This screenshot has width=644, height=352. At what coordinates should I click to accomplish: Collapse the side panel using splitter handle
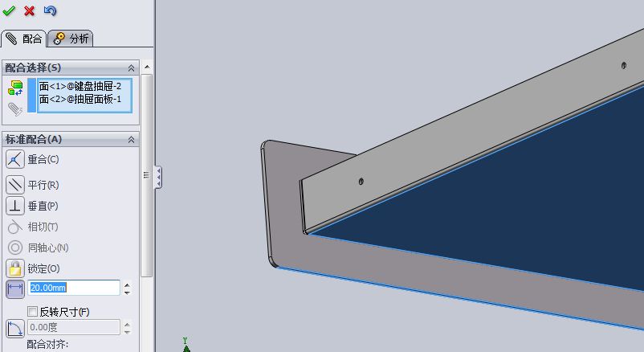click(x=158, y=177)
